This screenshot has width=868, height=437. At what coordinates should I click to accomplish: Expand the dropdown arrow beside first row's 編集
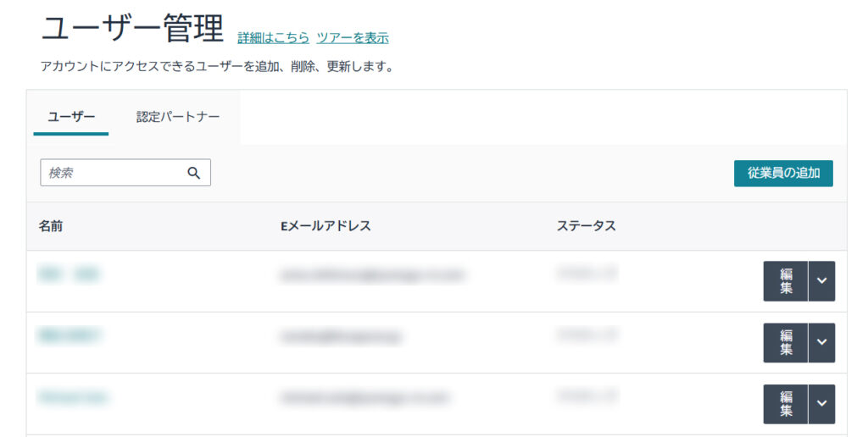coord(821,281)
